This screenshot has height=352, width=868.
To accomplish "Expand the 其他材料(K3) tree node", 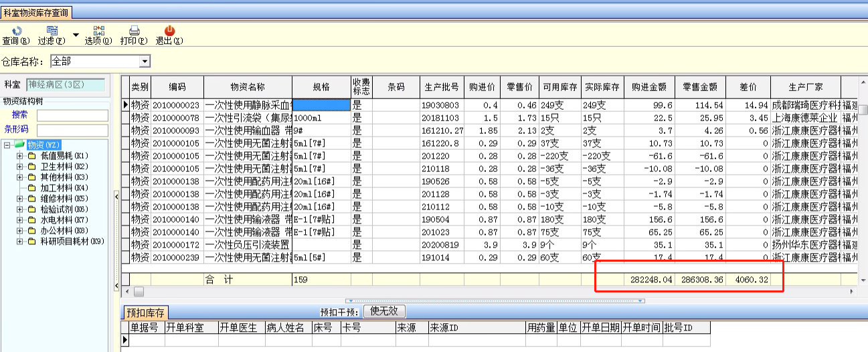I will (x=19, y=177).
